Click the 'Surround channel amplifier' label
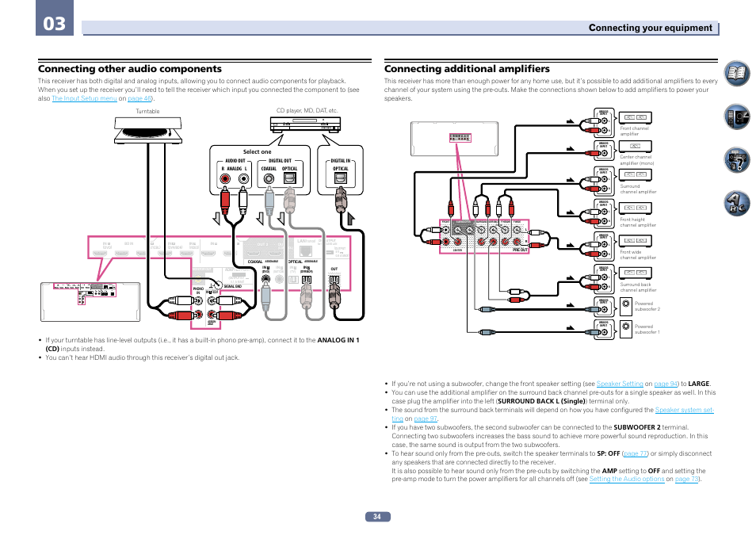 638,189
